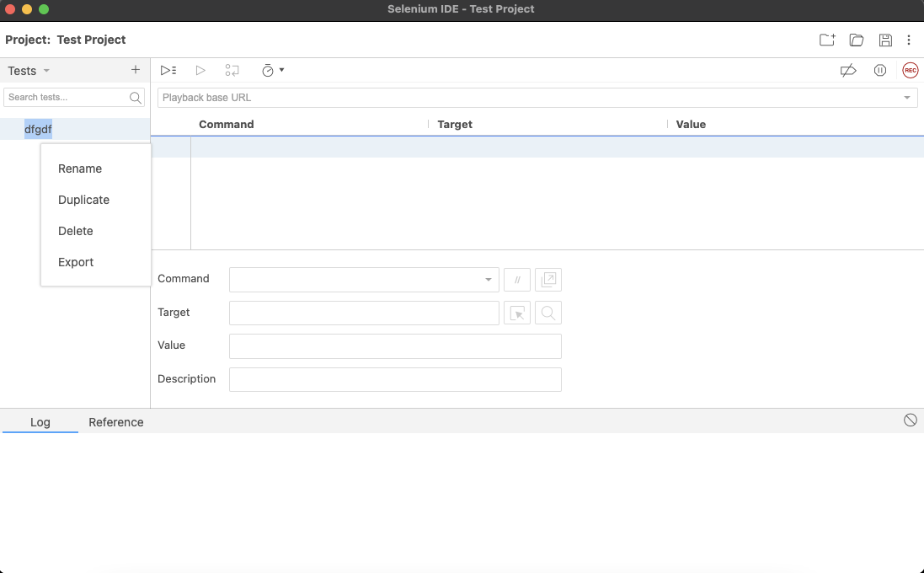Choose Export in the context menu

76,262
